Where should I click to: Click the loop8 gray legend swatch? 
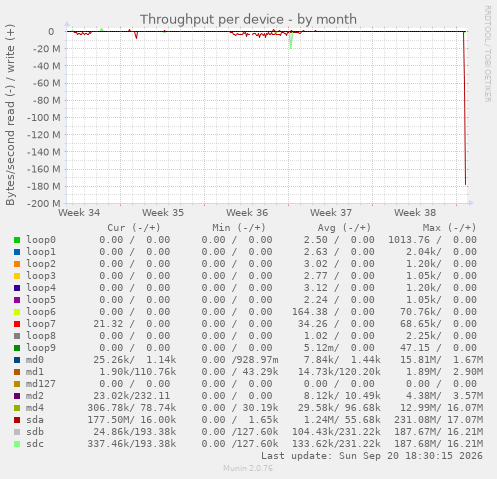pos(17,336)
